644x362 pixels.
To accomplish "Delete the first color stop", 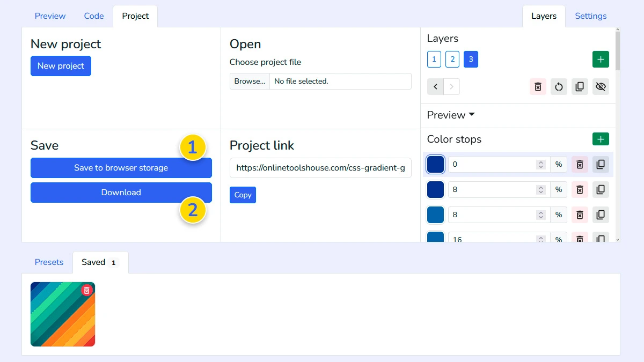I will [x=580, y=164].
